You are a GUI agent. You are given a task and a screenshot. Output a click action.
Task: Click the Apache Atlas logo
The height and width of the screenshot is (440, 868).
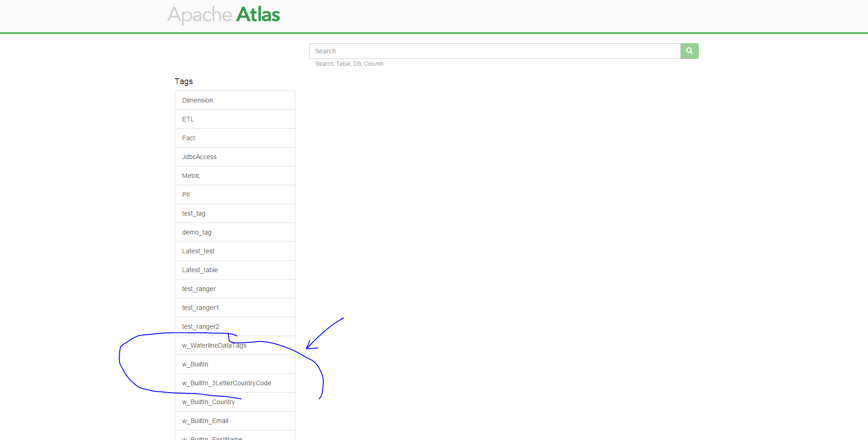pyautogui.click(x=223, y=14)
